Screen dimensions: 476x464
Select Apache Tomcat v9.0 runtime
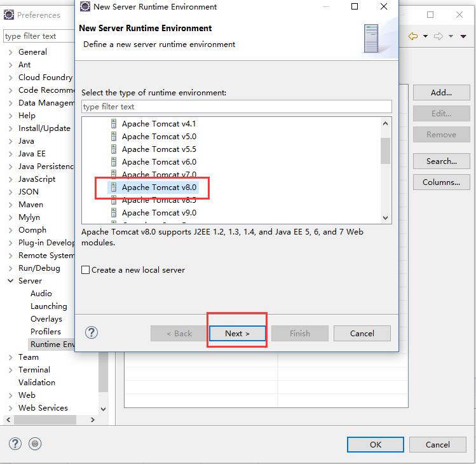[159, 213]
